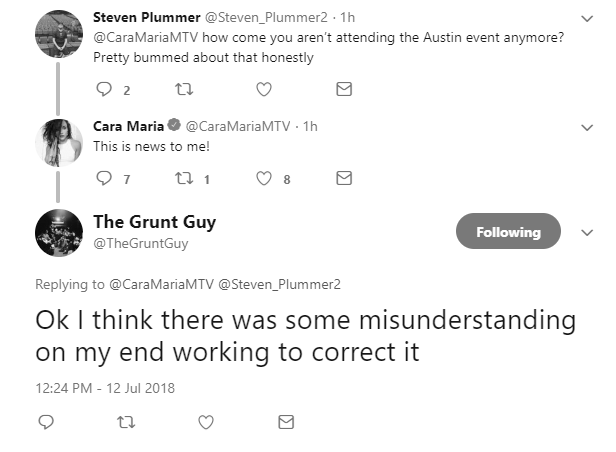Image resolution: width=616 pixels, height=452 pixels.
Task: Reply to The Grunt Guy's tweet
Action: [x=46, y=422]
